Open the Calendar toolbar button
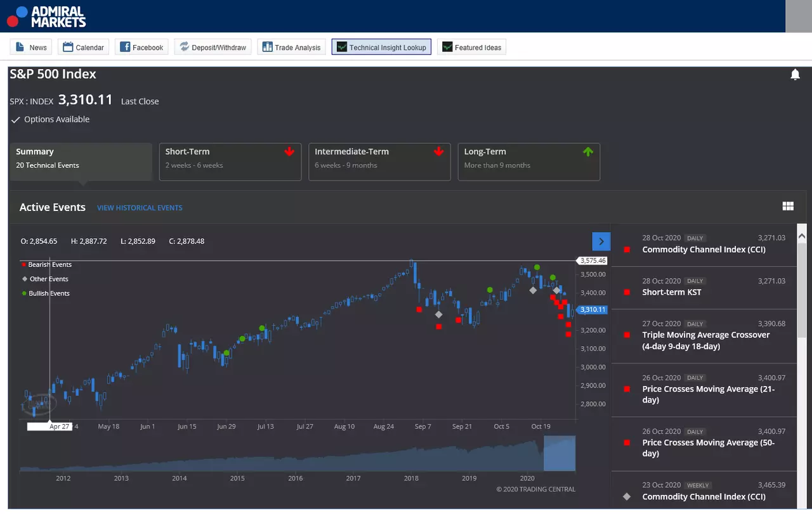 83,47
